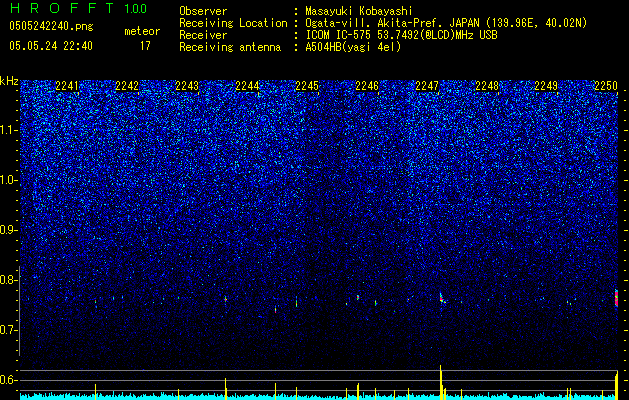Image resolution: width=629 pixels, height=400 pixels.
Task: Click the meteor count value 17
Action: pyautogui.click(x=145, y=46)
